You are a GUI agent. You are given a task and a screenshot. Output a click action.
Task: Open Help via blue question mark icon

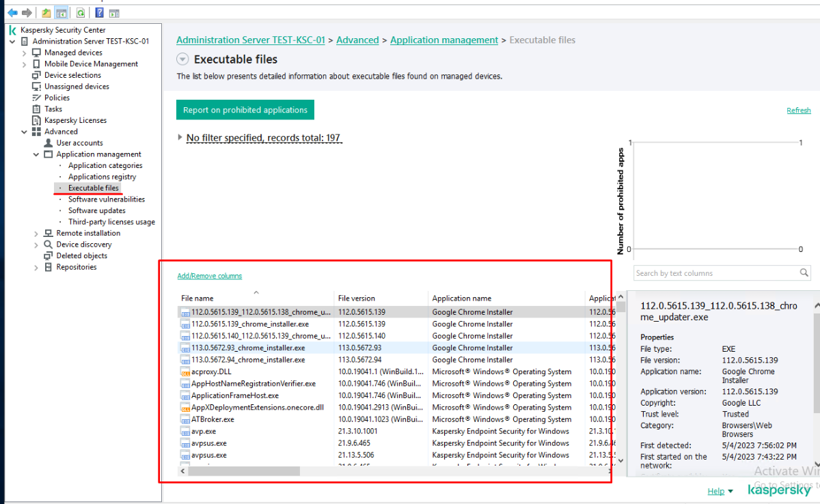coord(100,12)
